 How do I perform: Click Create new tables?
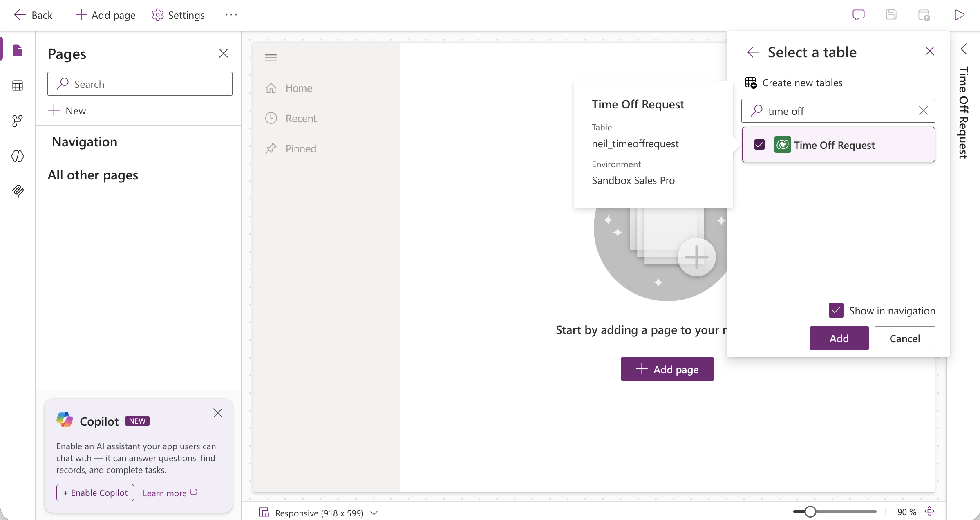(794, 83)
